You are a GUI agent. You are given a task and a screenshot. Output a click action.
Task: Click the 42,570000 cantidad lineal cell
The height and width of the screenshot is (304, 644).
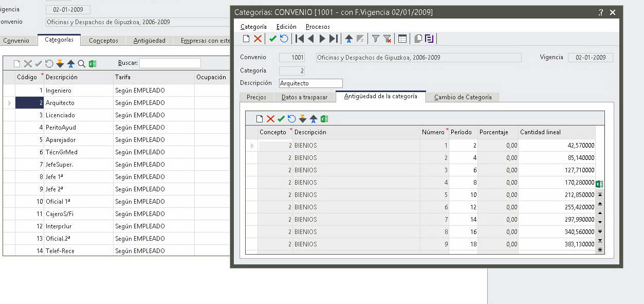tap(557, 146)
